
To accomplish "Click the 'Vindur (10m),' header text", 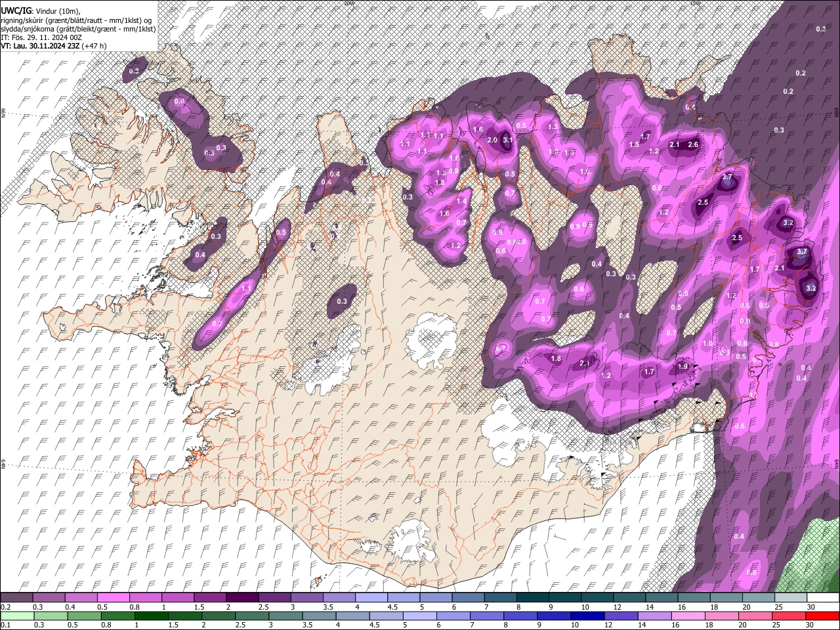I will click(57, 11).
